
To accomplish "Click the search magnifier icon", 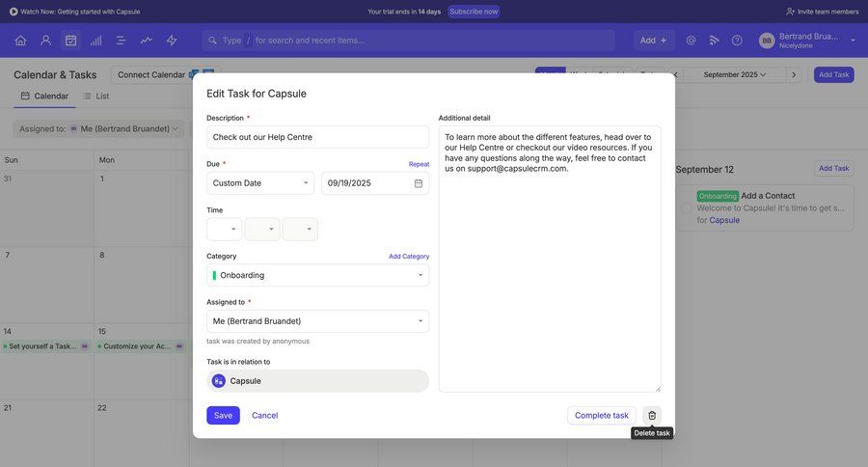I will pos(212,41).
